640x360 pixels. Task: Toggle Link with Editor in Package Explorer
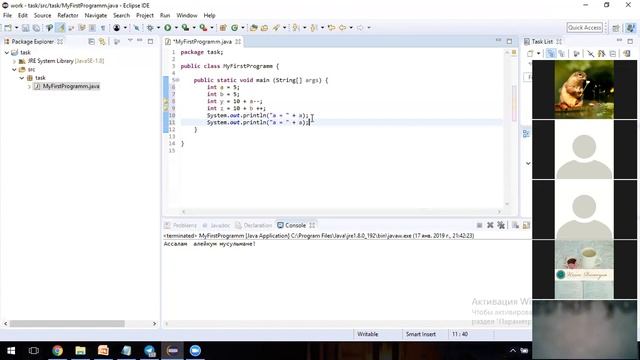(102, 42)
